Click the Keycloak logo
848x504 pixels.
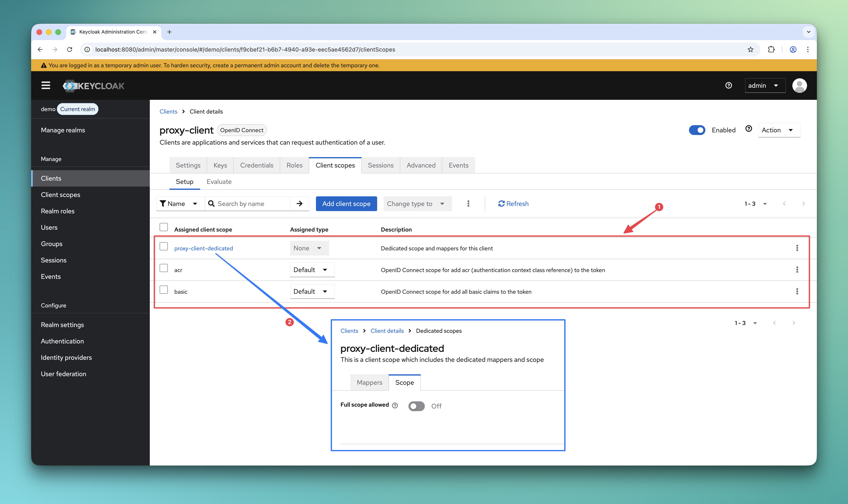point(94,85)
